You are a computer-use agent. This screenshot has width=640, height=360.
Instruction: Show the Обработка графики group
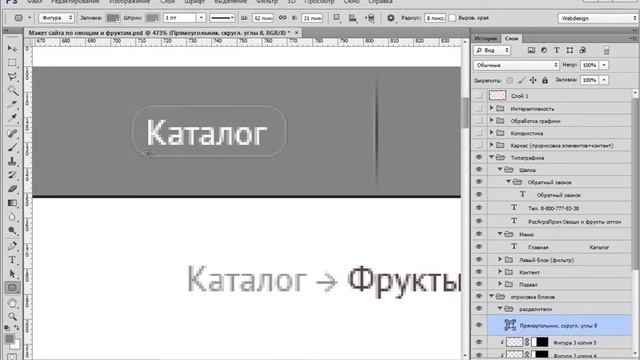[x=479, y=121]
